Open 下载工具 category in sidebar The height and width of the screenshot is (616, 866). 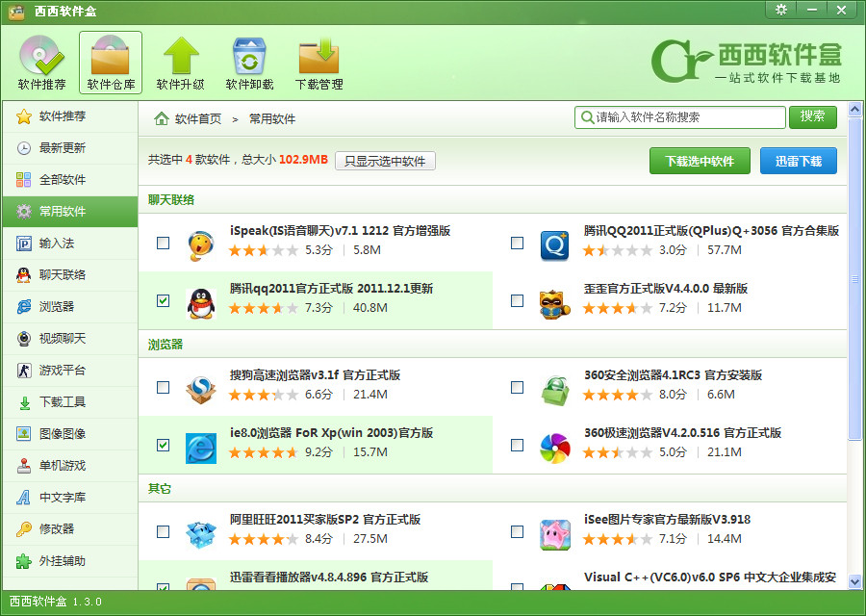(70, 401)
